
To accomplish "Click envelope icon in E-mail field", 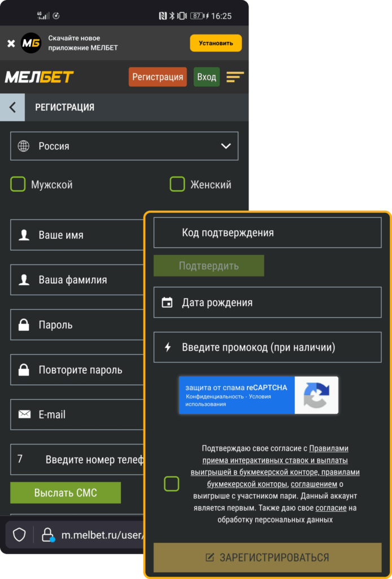I will coord(24,414).
